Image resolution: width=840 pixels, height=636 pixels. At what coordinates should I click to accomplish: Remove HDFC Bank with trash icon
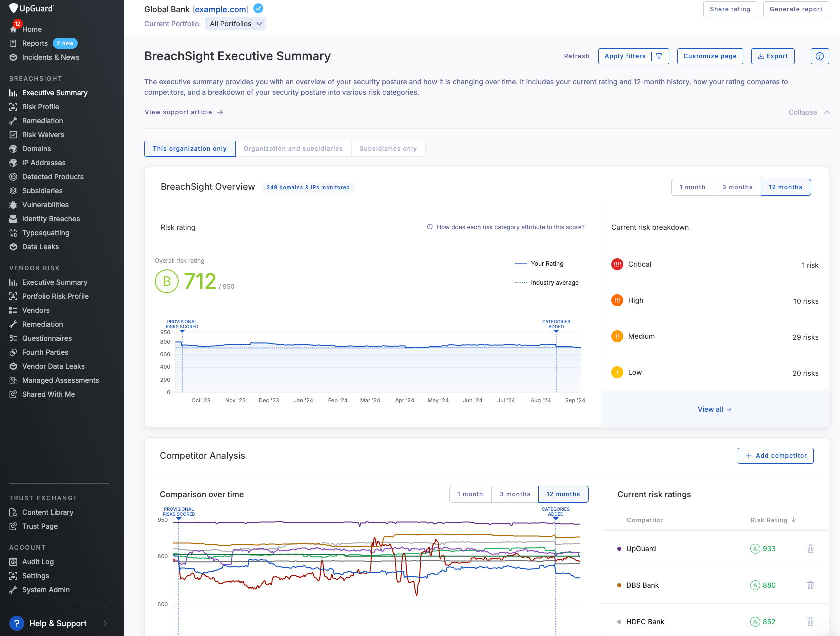coord(811,622)
